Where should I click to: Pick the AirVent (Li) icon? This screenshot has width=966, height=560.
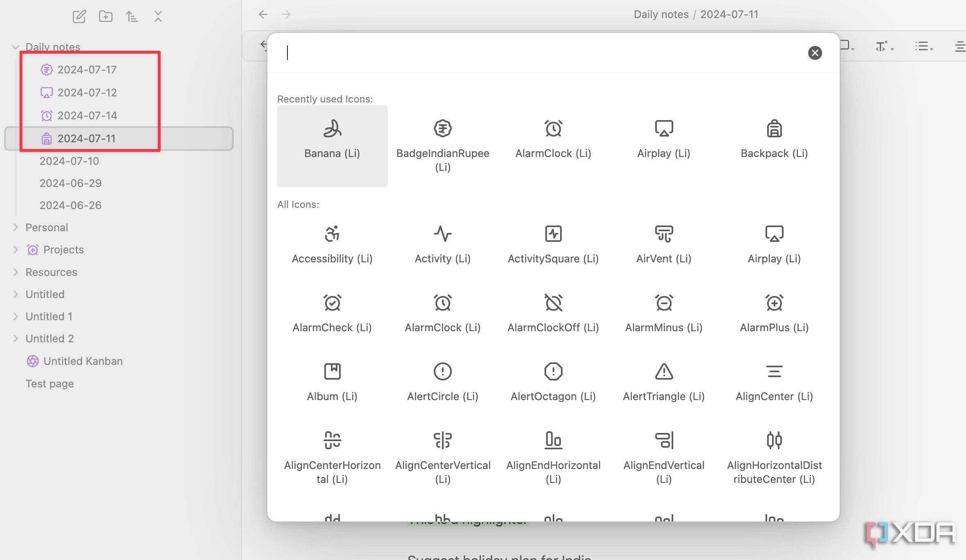tap(664, 245)
